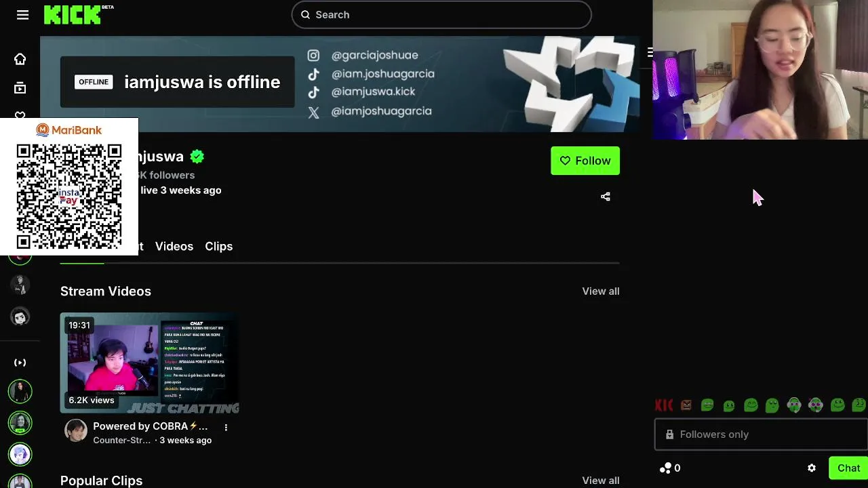View all Stream Videos

(601, 291)
